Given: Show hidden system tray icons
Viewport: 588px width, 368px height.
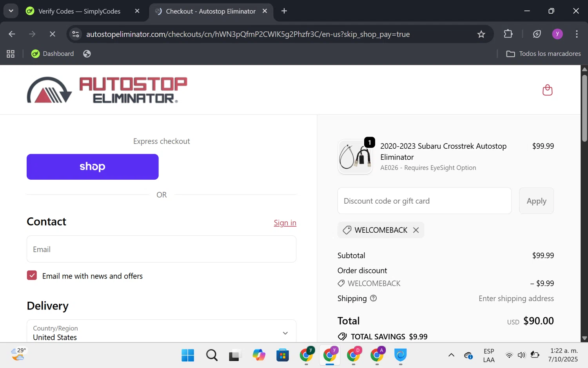Looking at the screenshot, I should pyautogui.click(x=451, y=355).
